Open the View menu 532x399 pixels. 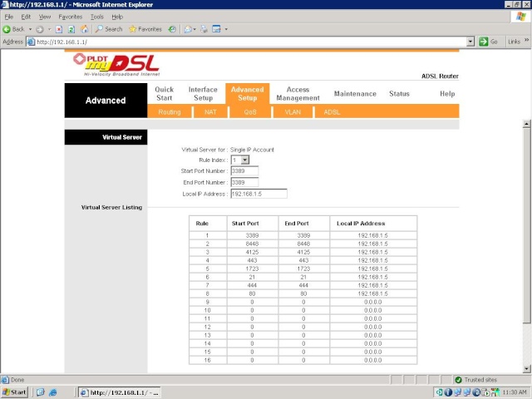click(x=44, y=17)
